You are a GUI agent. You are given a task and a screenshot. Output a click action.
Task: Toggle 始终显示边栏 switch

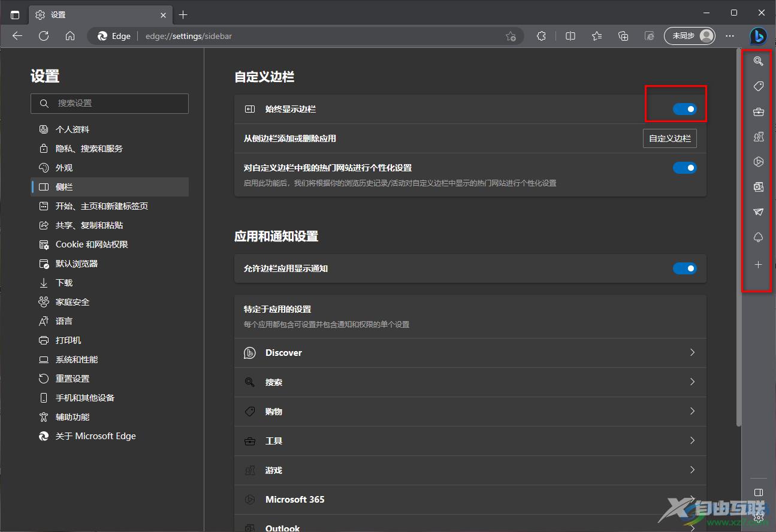pyautogui.click(x=684, y=109)
